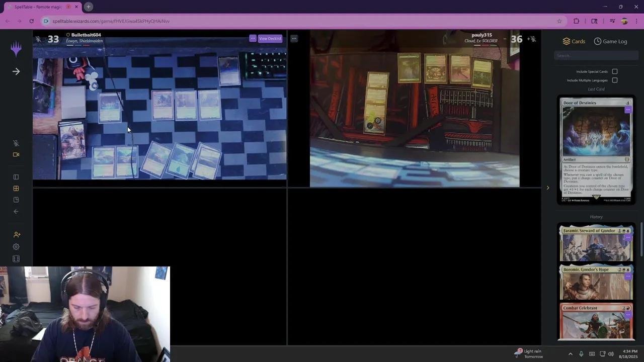Image resolution: width=644 pixels, height=362 pixels.
Task: Click the card Search input field
Action: click(596, 55)
